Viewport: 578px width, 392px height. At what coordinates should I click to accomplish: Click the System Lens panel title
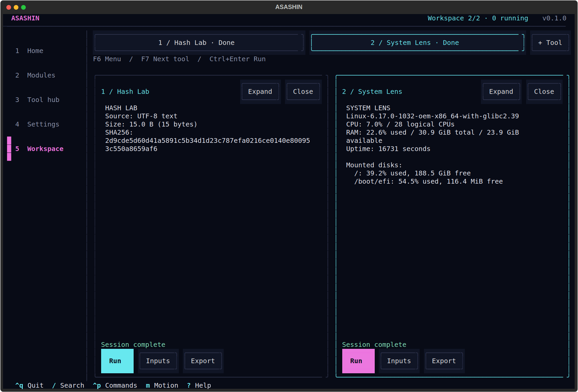coord(372,92)
